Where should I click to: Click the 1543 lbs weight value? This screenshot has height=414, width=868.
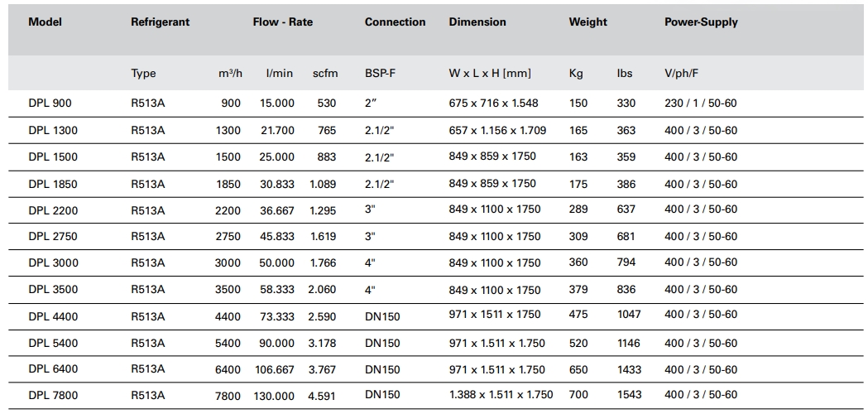(x=629, y=395)
